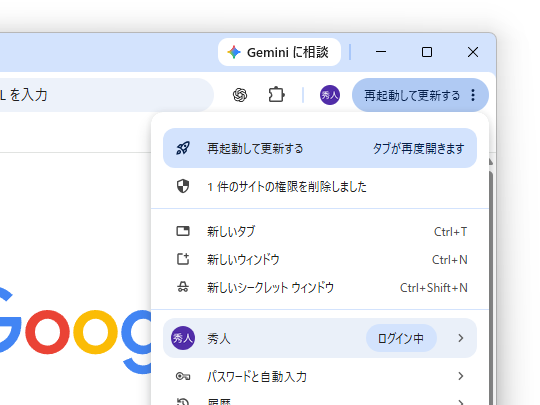Click the Ctrl+Shift+N shortcut text

434,288
